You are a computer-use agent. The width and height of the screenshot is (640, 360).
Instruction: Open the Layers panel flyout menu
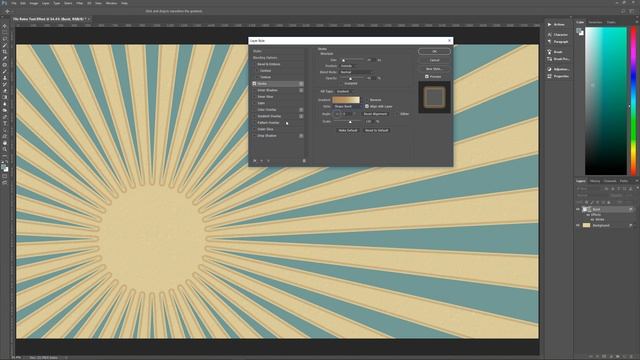coord(636,181)
